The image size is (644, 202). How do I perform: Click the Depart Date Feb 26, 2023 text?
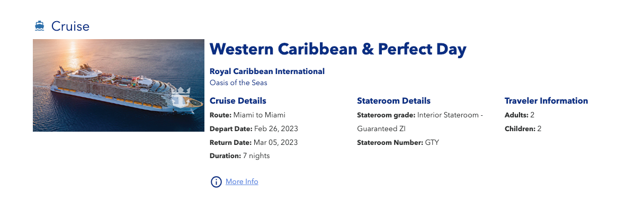click(x=254, y=128)
